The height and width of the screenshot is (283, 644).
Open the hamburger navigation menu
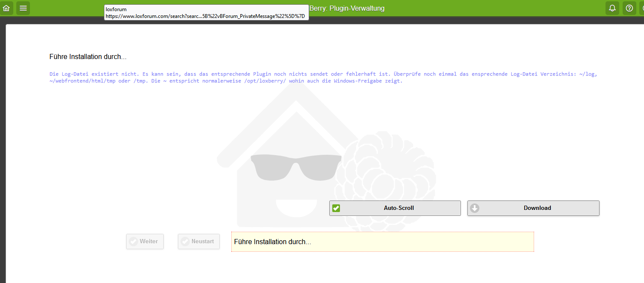(23, 8)
